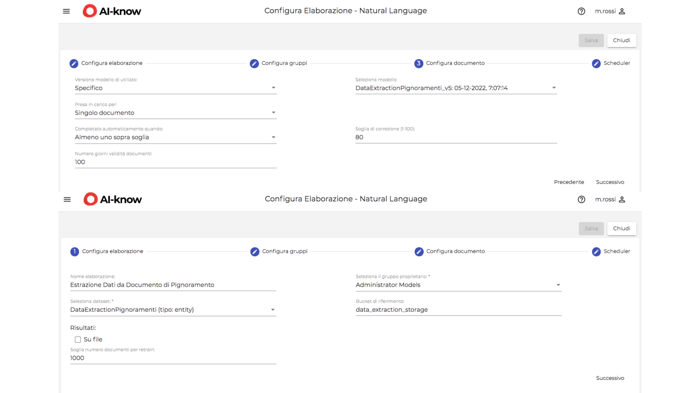Select Configura documento step label, upper screen
700x393 pixels.
455,63
